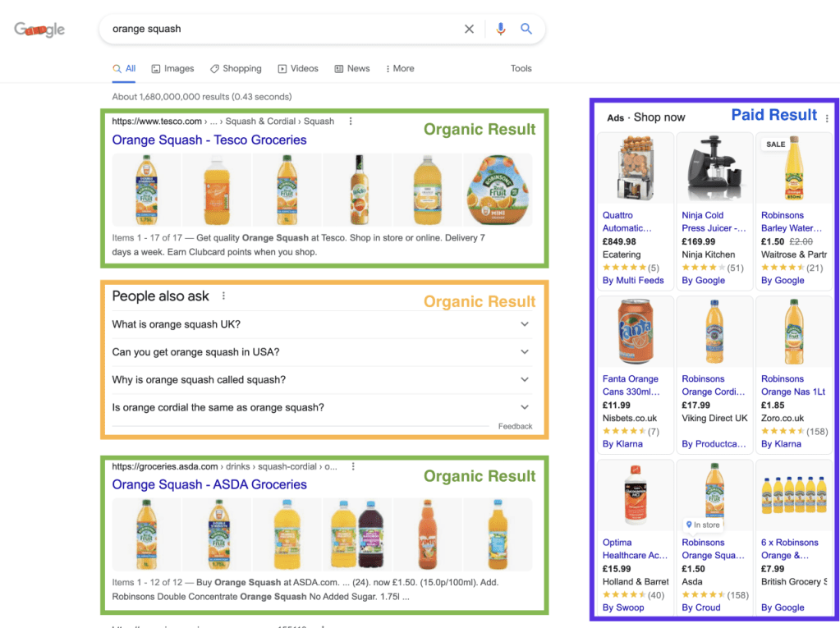
Task: Click the Robinsons Mini pouch thumbnail in Tesco result
Action: [x=498, y=190]
